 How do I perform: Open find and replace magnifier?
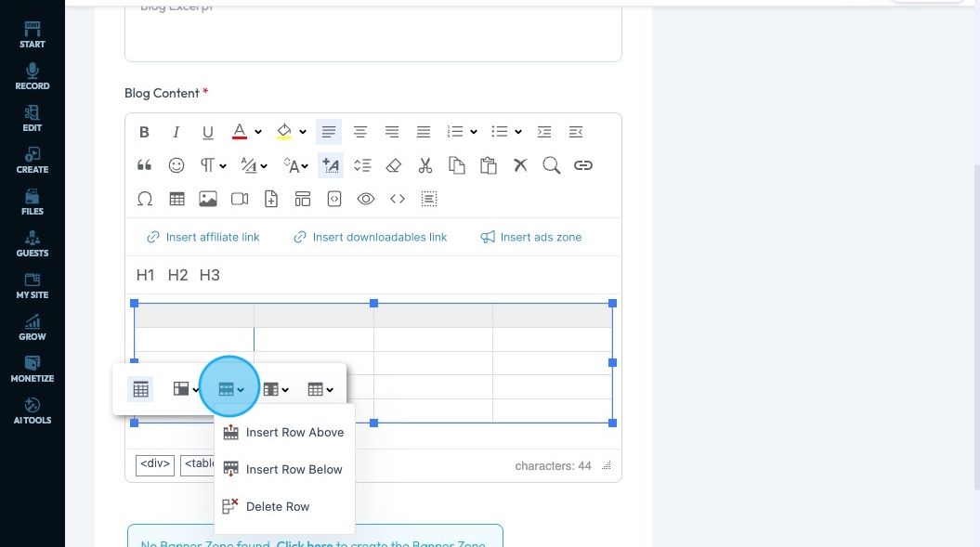coord(551,165)
